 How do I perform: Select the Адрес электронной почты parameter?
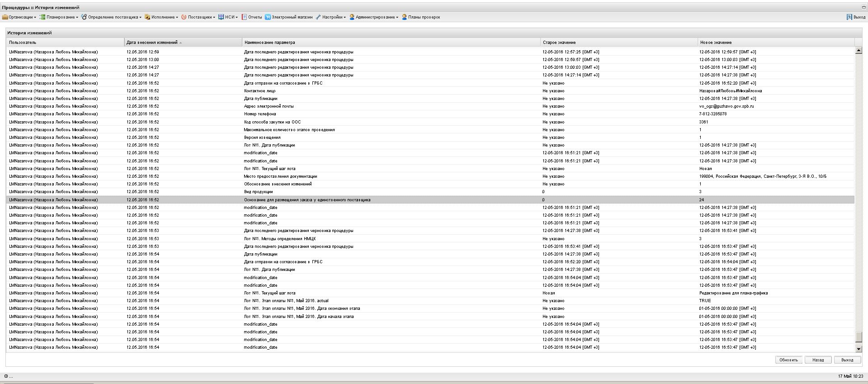(x=269, y=106)
